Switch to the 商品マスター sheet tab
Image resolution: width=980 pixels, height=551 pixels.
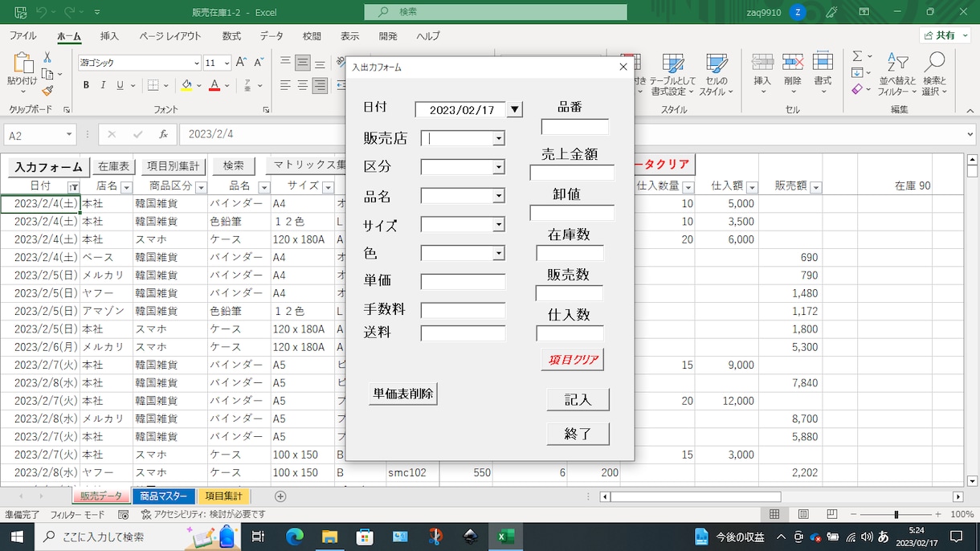click(x=164, y=496)
